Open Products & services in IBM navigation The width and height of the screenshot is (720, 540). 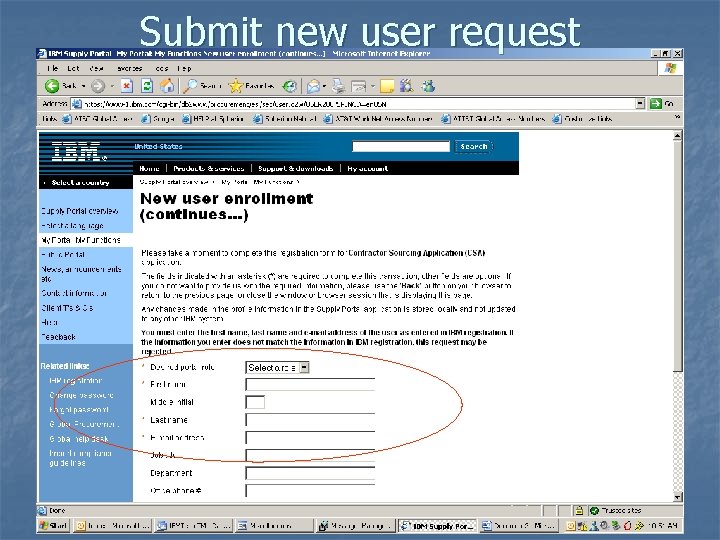208,169
